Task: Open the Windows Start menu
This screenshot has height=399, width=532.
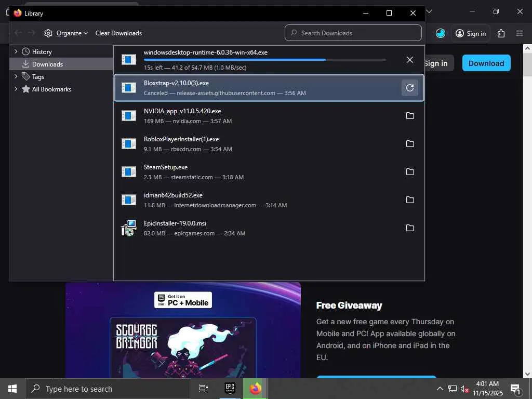Action: tap(12, 389)
